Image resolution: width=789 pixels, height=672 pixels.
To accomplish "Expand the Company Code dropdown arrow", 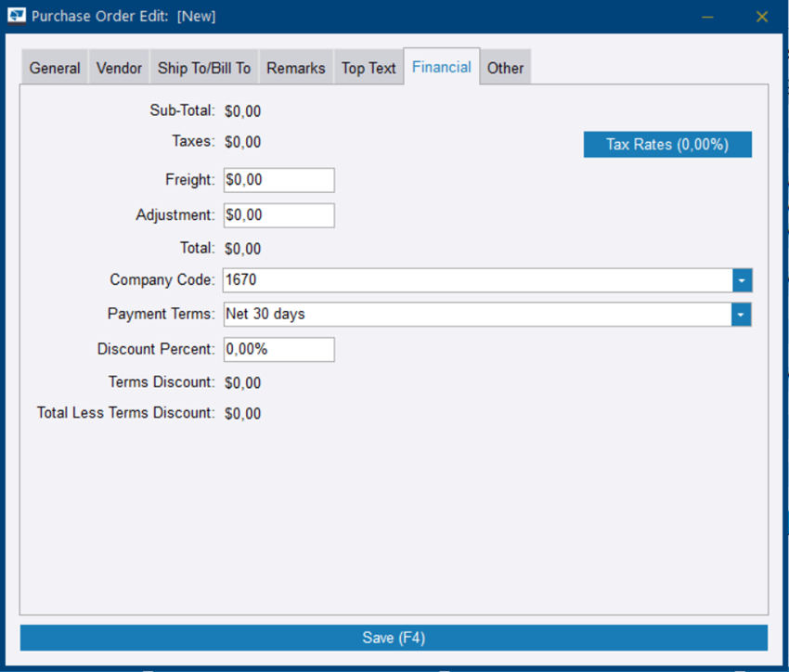I will pos(742,280).
